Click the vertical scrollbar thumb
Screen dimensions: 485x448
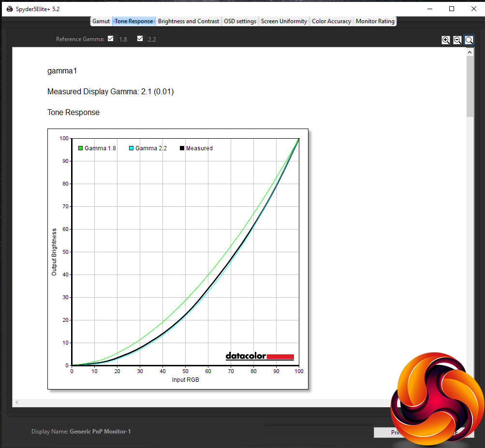click(x=470, y=86)
